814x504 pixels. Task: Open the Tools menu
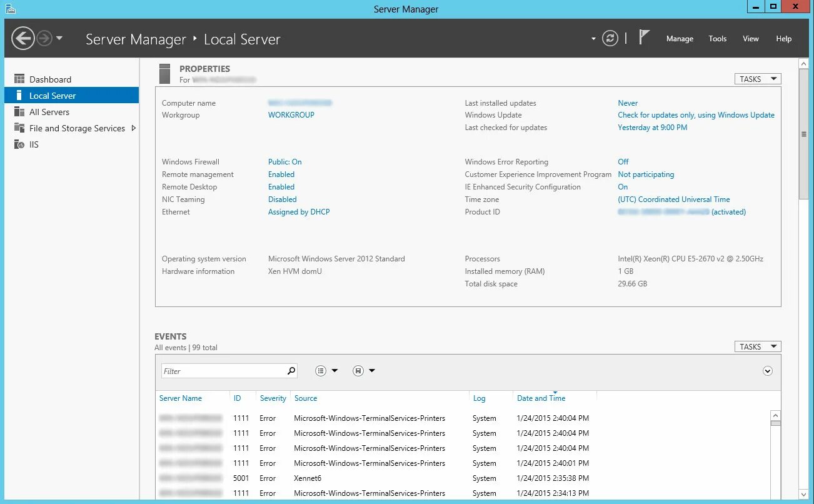[717, 39]
